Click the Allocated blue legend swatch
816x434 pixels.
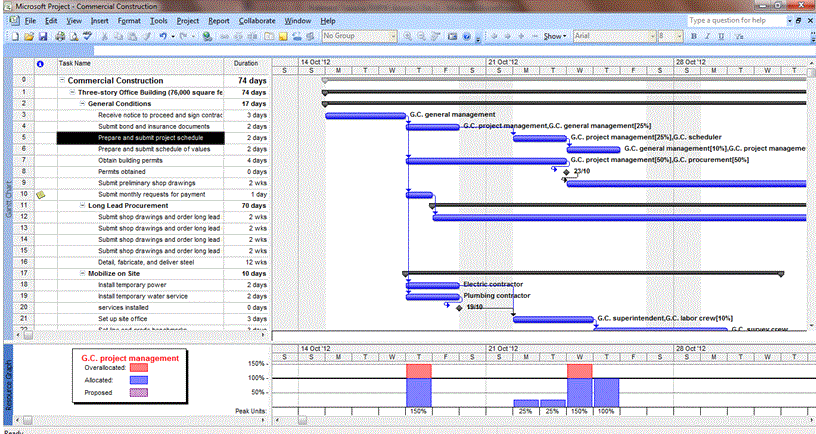tap(138, 380)
